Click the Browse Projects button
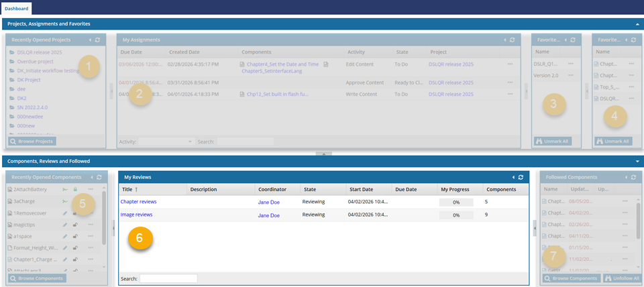644x287 pixels. click(x=33, y=141)
